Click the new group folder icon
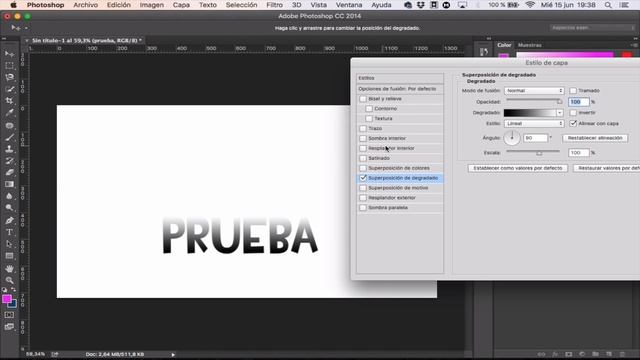Viewport: 640px width, 360px height. click(x=596, y=354)
